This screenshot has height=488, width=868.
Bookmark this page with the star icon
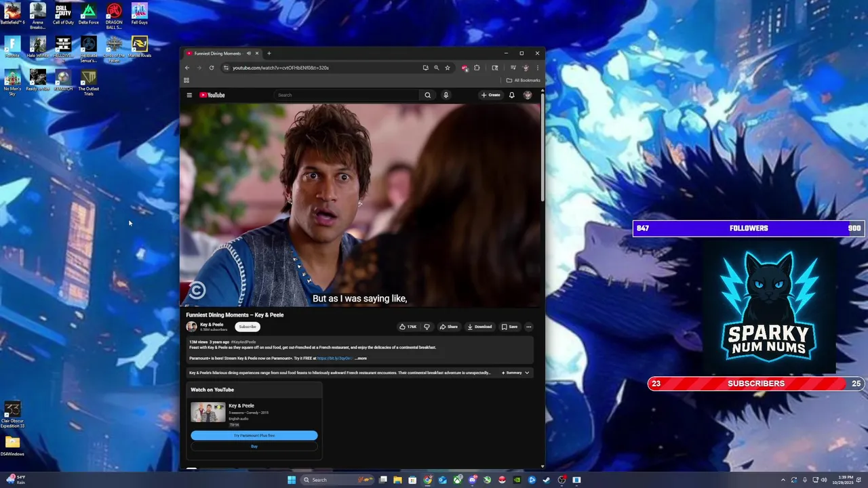[448, 68]
